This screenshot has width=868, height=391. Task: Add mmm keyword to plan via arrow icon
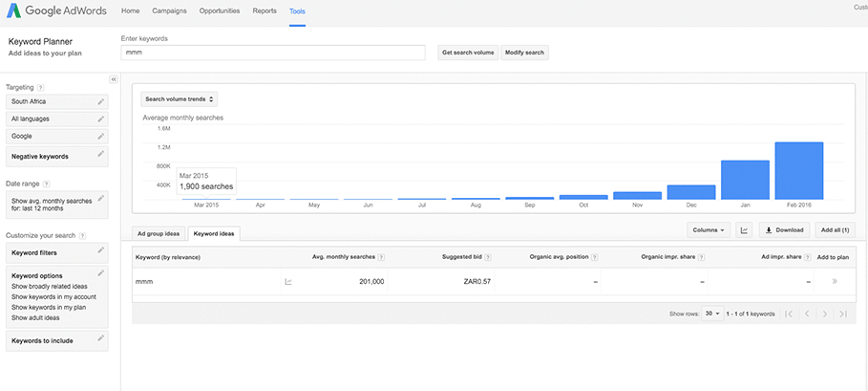835,282
